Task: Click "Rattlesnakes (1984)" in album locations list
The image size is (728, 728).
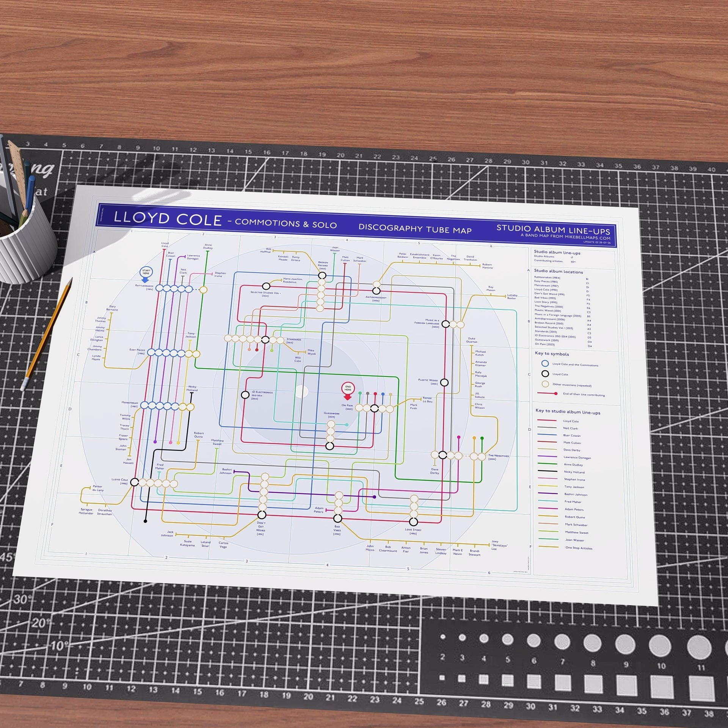Action: 547,278
